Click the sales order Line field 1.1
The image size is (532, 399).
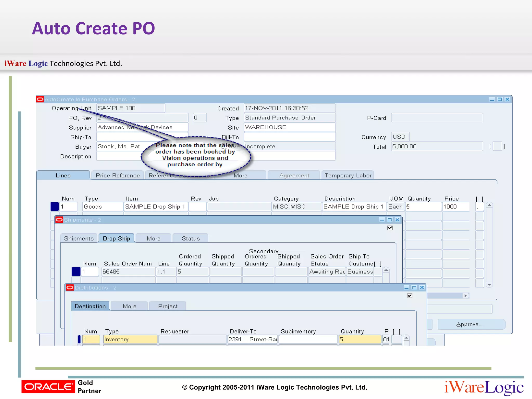point(166,271)
